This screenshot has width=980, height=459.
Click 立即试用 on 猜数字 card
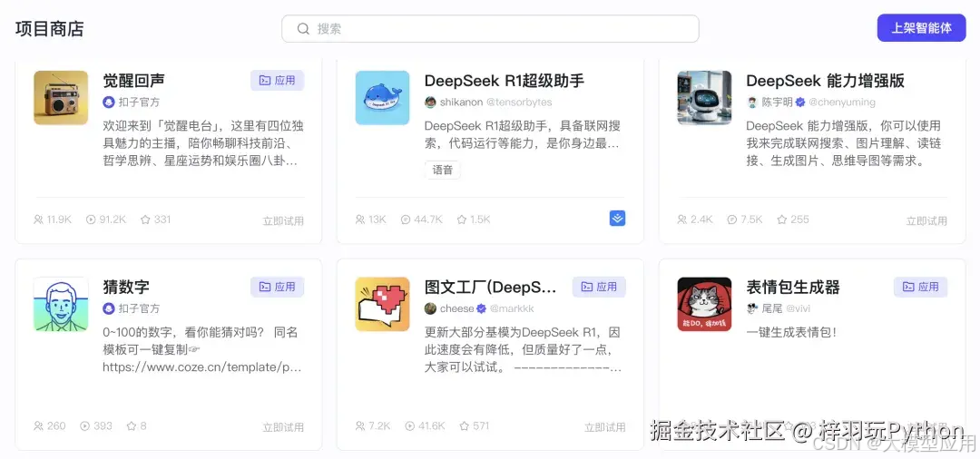coord(283,428)
